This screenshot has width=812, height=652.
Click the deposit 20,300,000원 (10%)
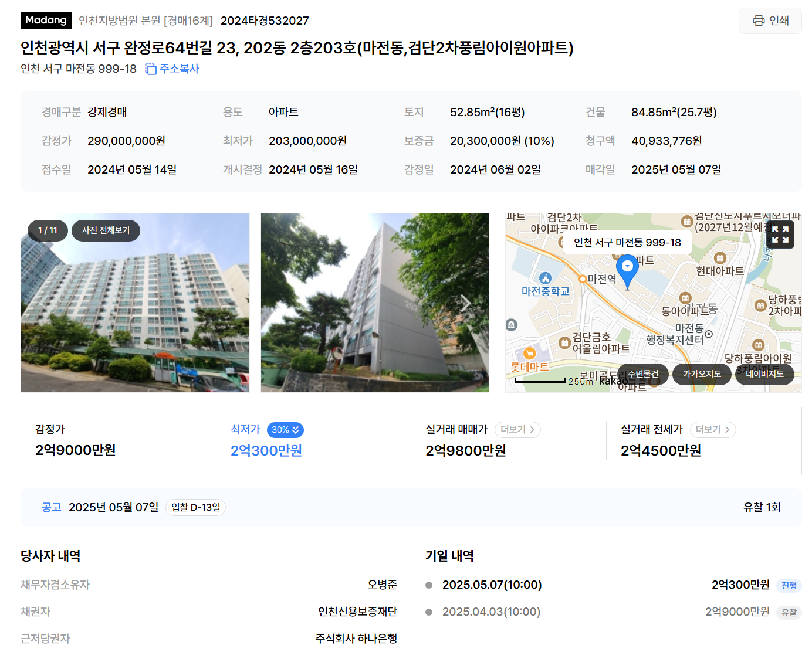pyautogui.click(x=502, y=141)
